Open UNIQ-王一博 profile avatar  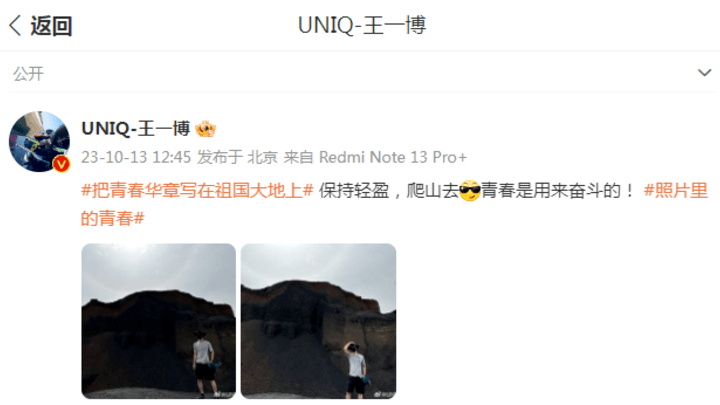pyautogui.click(x=39, y=141)
